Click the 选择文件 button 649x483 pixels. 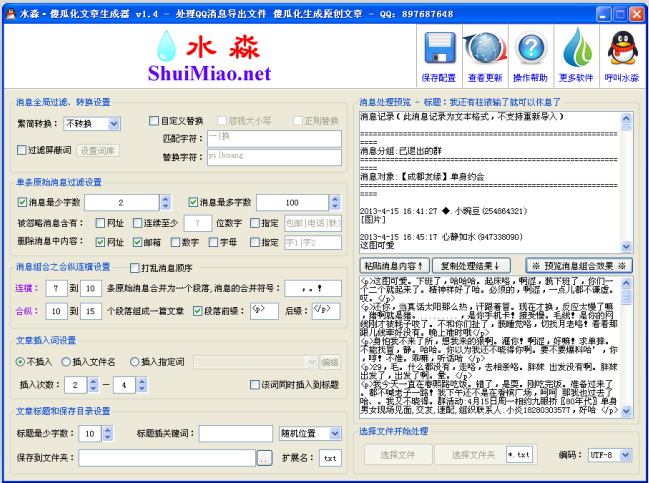398,455
